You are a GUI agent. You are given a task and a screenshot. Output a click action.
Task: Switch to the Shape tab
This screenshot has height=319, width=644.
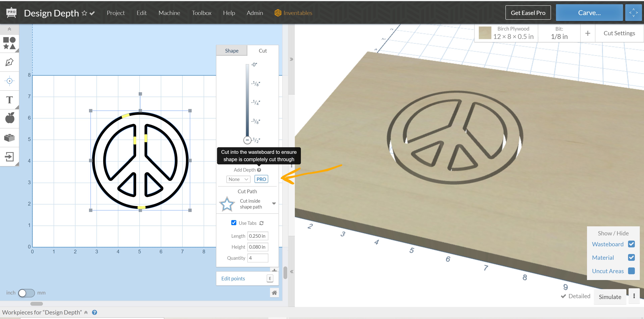tap(231, 51)
